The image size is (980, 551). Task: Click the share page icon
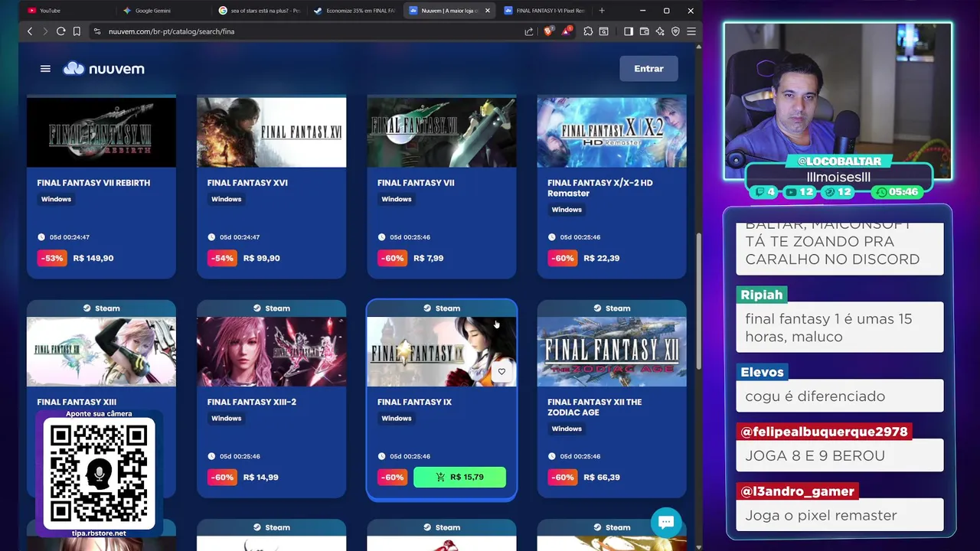[529, 31]
